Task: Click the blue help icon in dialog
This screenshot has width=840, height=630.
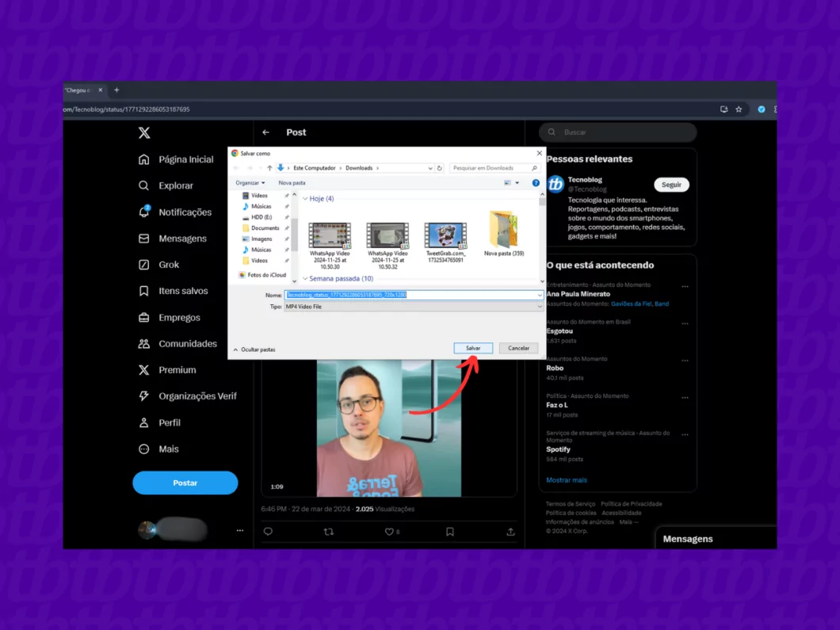Action: pos(536,183)
